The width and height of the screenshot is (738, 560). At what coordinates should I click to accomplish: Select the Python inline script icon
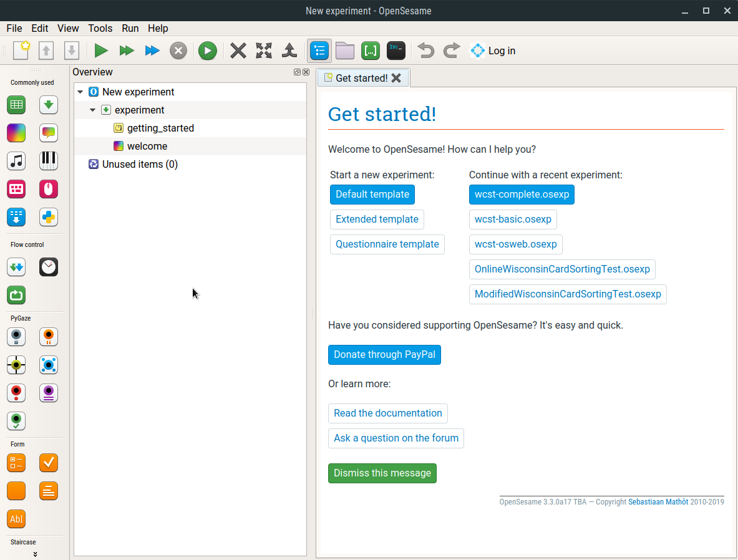49,217
